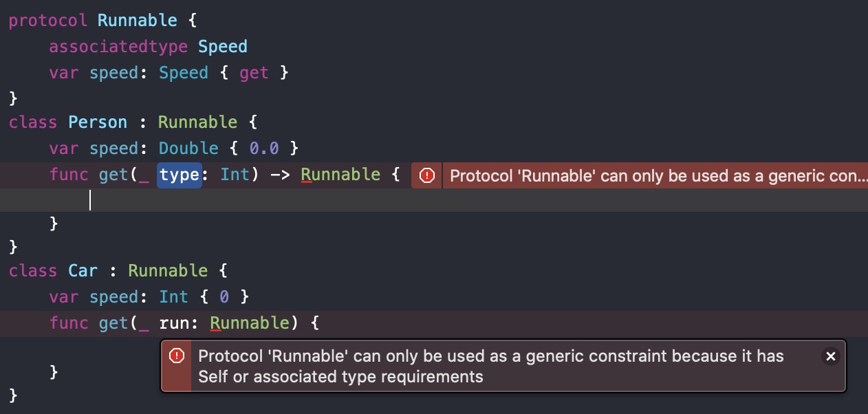Place cursor on the empty line with the caret
The width and height of the screenshot is (868, 414).
click(x=434, y=200)
